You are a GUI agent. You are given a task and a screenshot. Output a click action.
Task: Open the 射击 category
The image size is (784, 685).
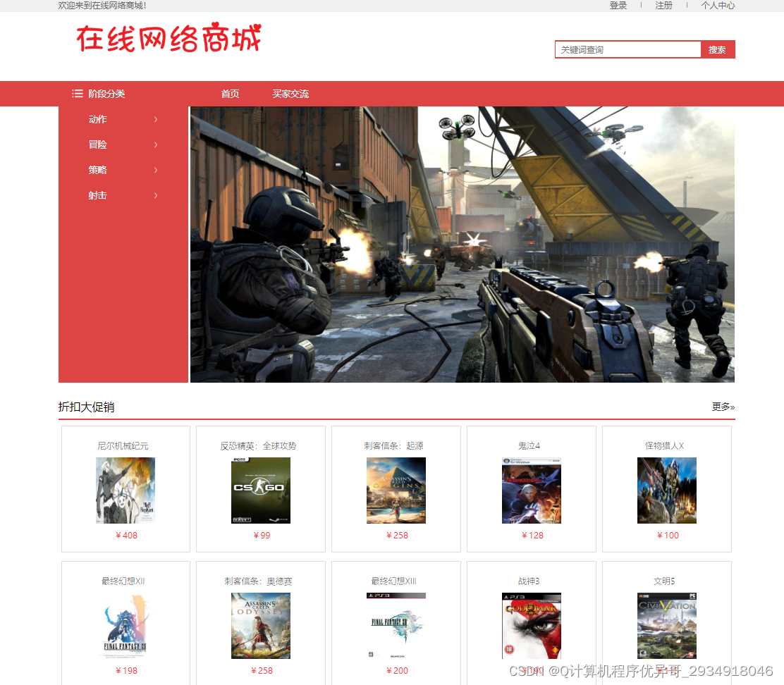pyautogui.click(x=97, y=195)
